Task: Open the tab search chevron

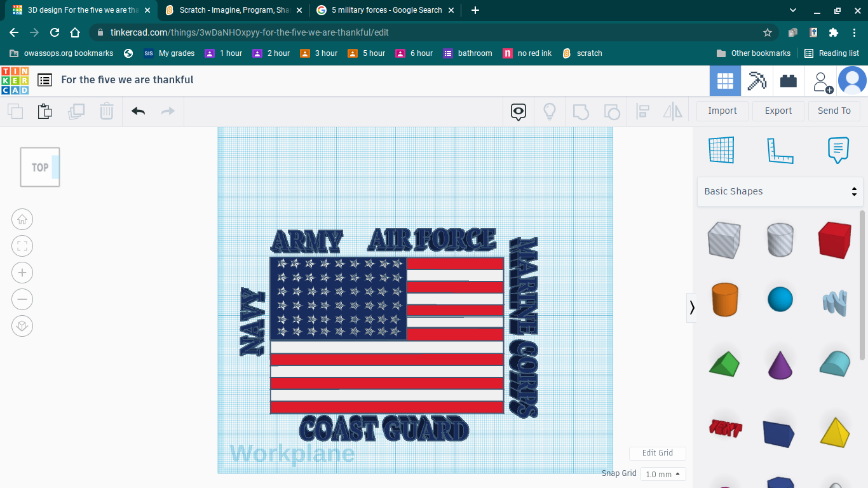Action: click(x=793, y=10)
